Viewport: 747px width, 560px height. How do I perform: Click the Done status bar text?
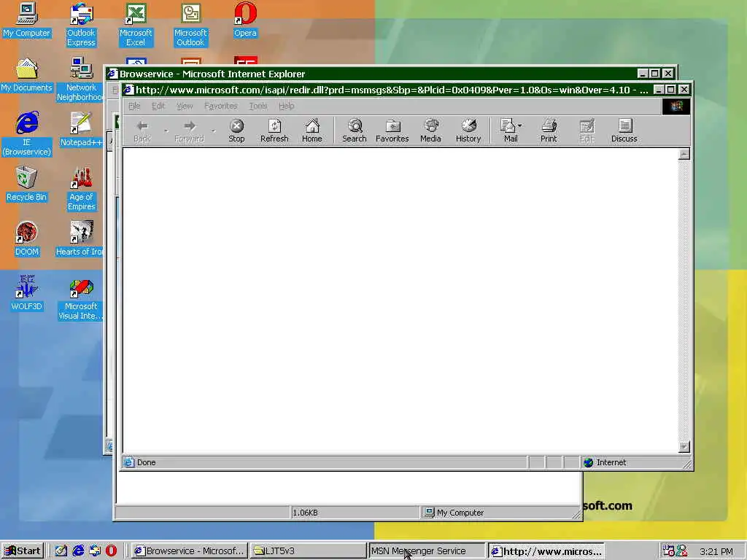pos(146,462)
